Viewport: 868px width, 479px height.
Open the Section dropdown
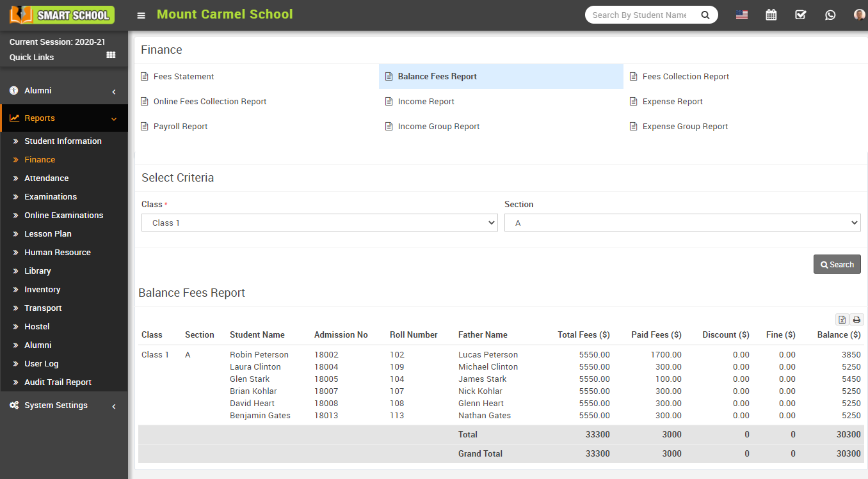click(x=682, y=222)
